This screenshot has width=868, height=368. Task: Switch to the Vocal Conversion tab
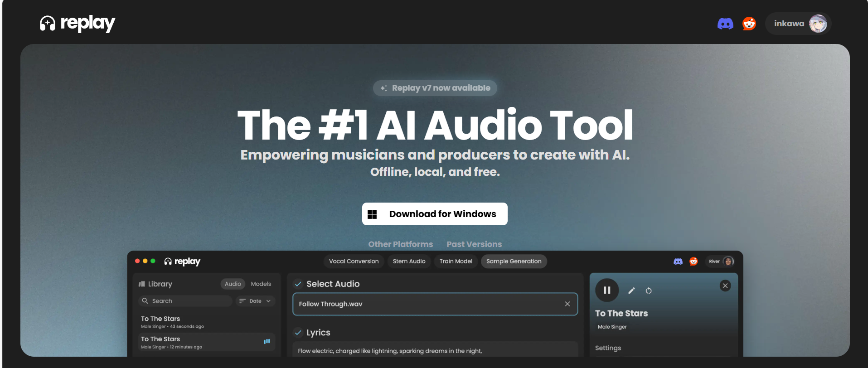pos(354,261)
